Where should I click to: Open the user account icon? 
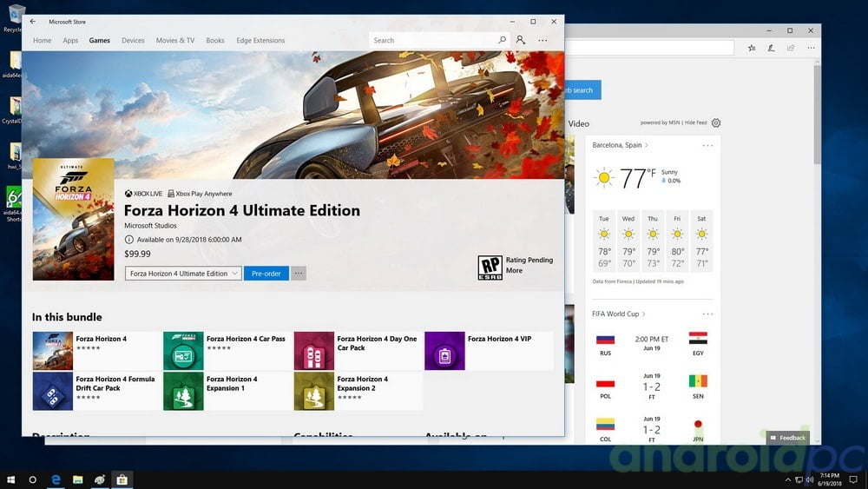click(520, 40)
